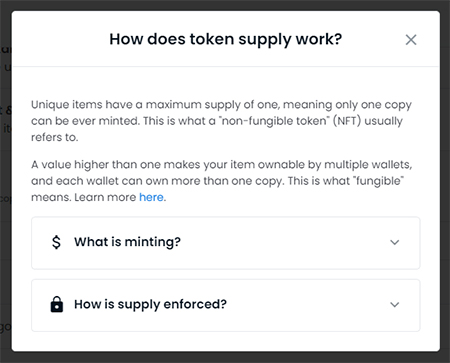Open the 'How is supply enforced?' question label
Screen dimensions: 450x363
coord(150,304)
